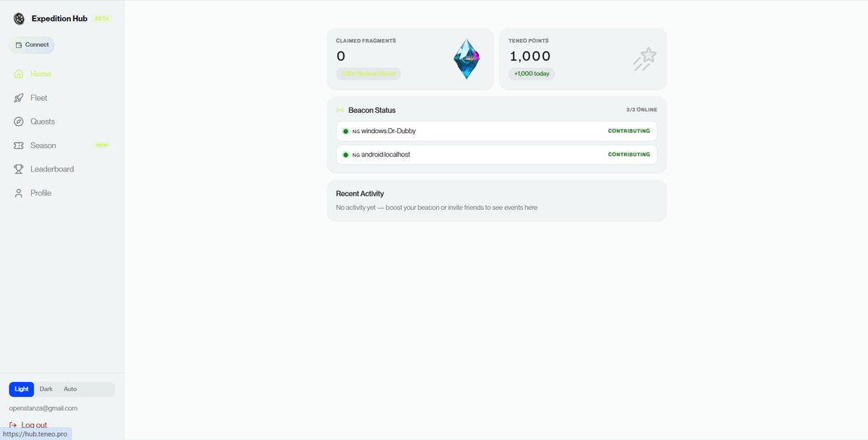Click the Leaderboard trophy icon
This screenshot has height=440, width=868.
(19, 169)
